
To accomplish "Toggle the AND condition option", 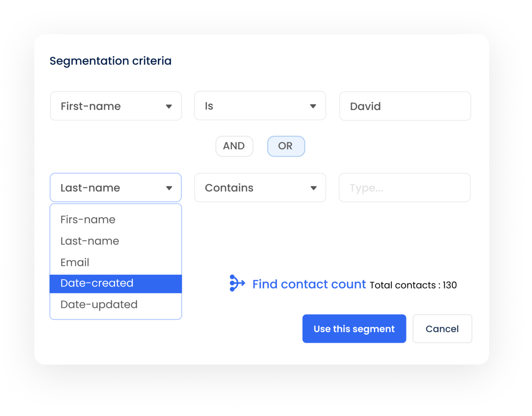I will pos(234,146).
